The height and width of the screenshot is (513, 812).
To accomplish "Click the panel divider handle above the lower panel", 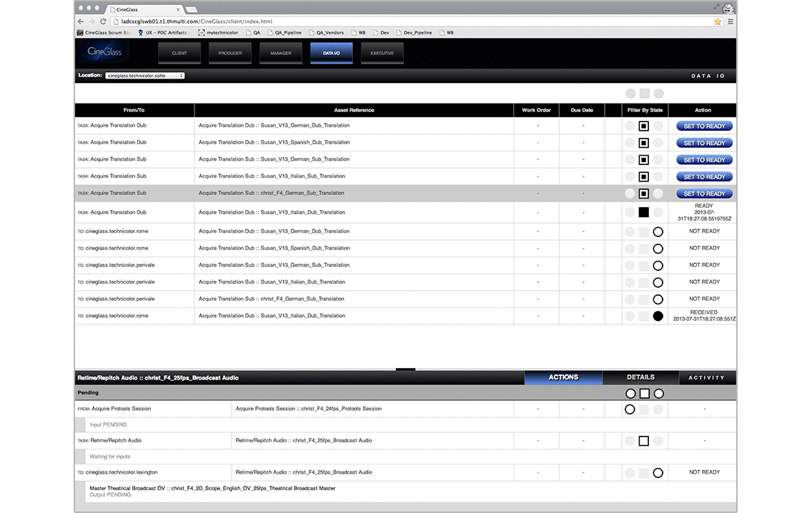I will pyautogui.click(x=405, y=369).
